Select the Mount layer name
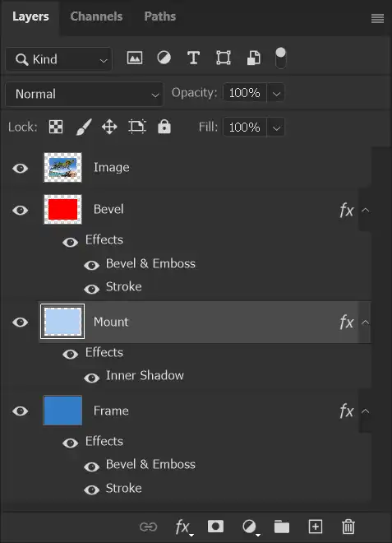 point(111,322)
